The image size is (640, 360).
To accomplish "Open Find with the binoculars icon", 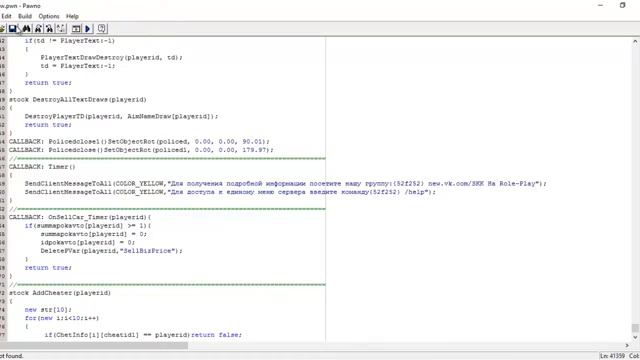I will tap(27, 29).
